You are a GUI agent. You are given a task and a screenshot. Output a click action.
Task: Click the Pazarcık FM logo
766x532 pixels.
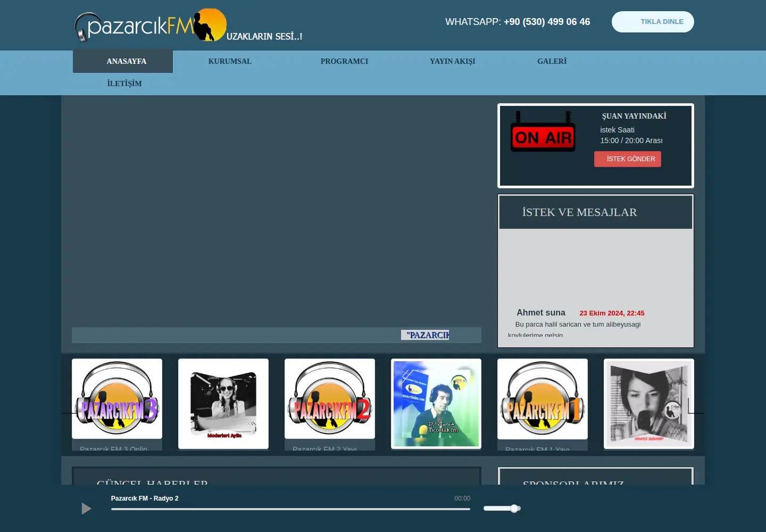[x=151, y=25]
